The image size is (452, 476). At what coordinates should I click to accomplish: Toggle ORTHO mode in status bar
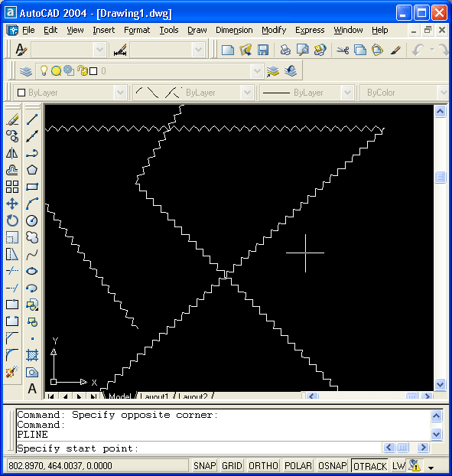263,466
